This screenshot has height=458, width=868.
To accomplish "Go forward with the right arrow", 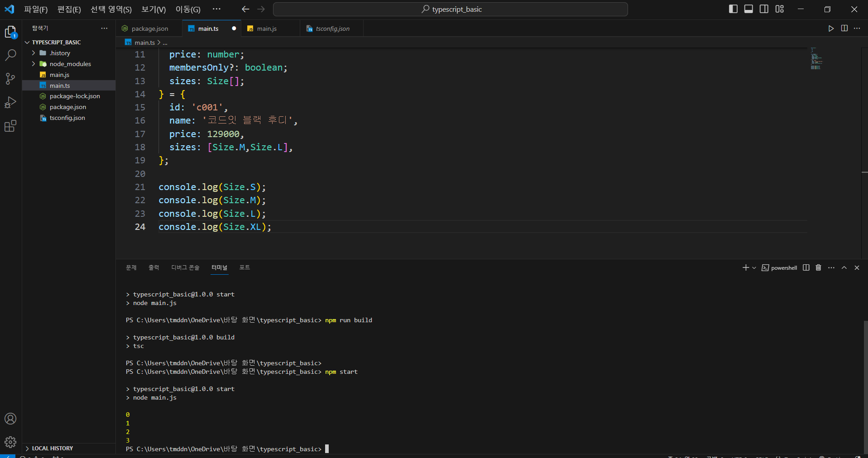I will click(x=261, y=9).
